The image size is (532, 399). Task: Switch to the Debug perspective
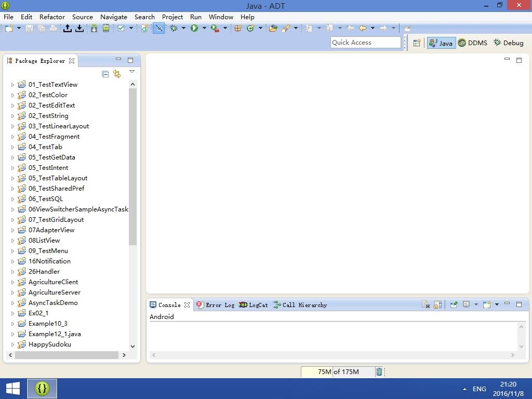click(508, 43)
